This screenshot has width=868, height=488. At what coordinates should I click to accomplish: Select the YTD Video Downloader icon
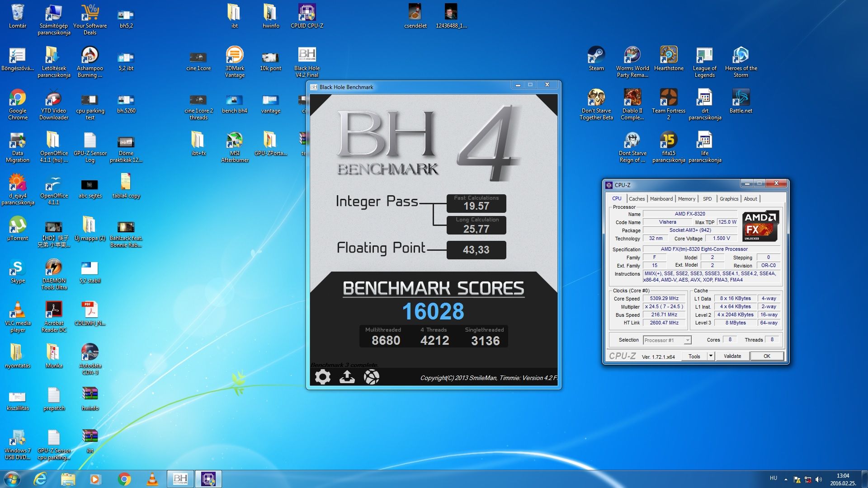[54, 104]
